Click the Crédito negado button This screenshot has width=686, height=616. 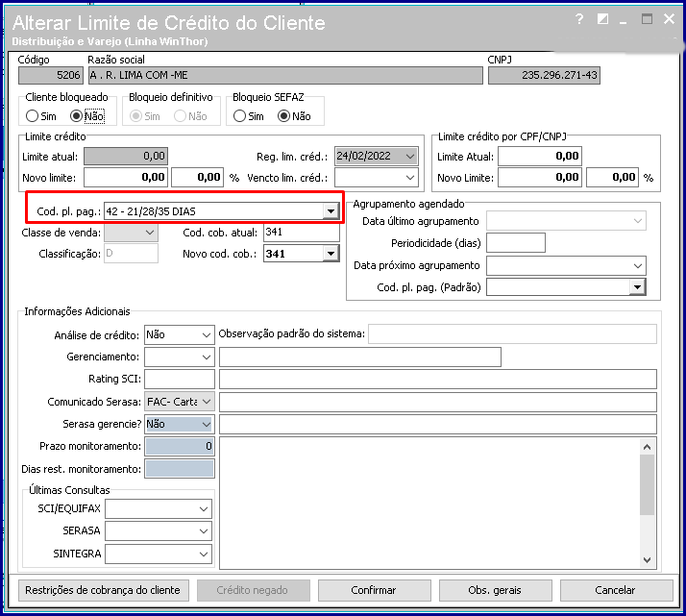[x=254, y=590]
